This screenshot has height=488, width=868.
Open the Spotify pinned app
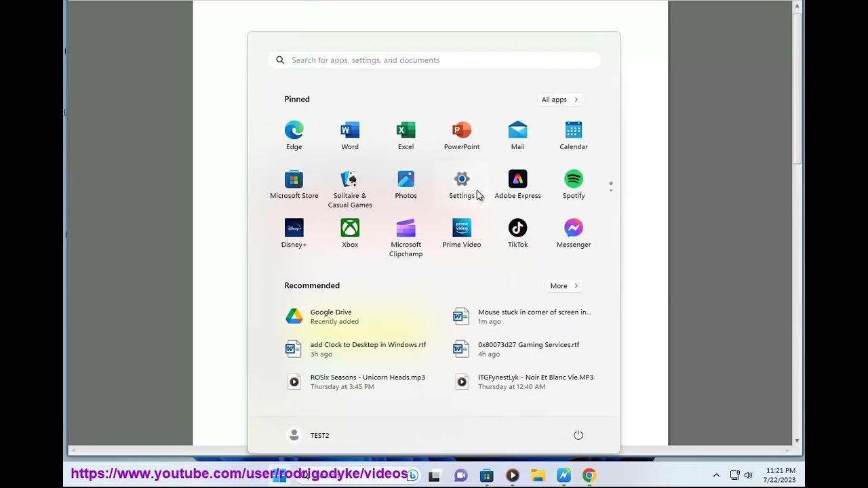(574, 184)
